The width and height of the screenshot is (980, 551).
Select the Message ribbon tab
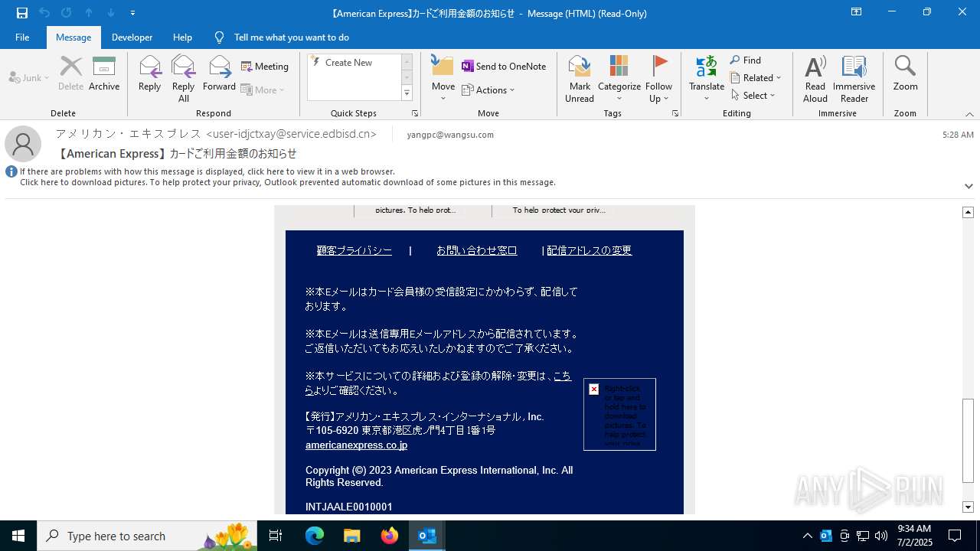[x=73, y=37]
